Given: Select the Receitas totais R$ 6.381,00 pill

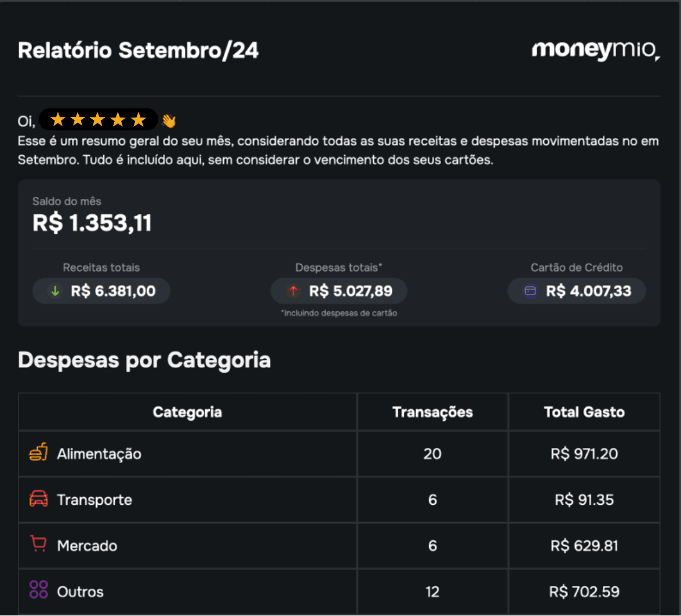Looking at the screenshot, I should click(x=101, y=291).
